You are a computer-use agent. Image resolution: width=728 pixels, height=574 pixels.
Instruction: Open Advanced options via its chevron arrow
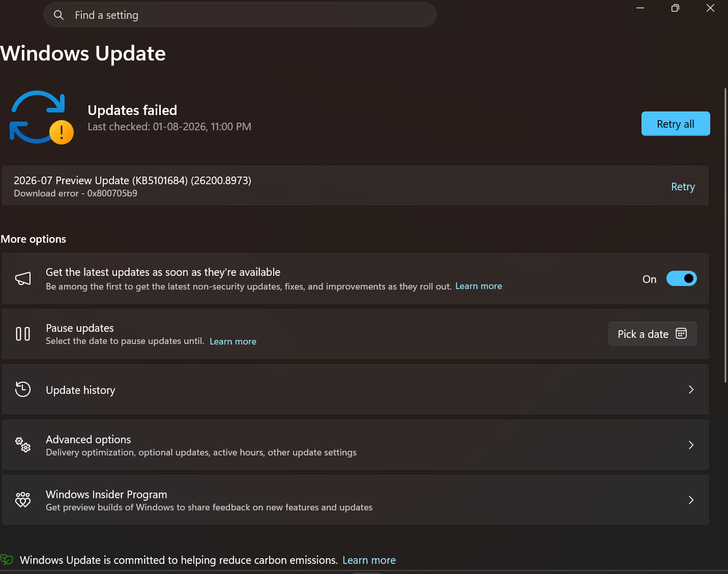691,445
